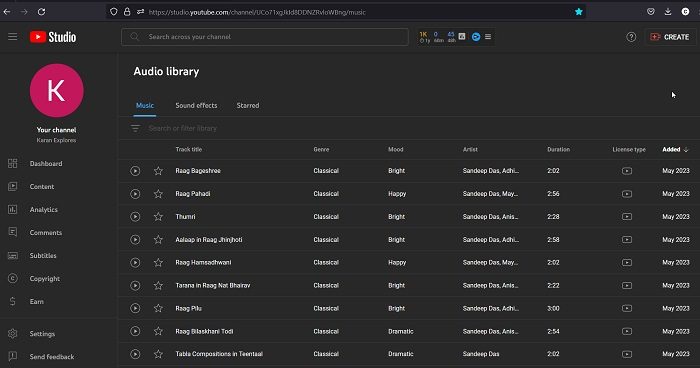
Task: Click artist Sandeep Das of Tabla Compositions
Action: [481, 354]
